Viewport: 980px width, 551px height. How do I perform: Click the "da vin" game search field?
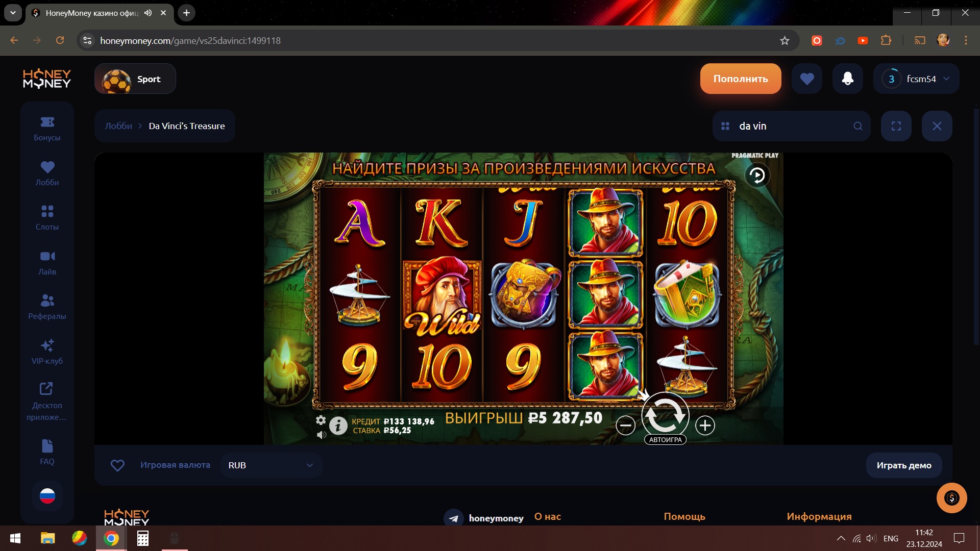coord(791,126)
